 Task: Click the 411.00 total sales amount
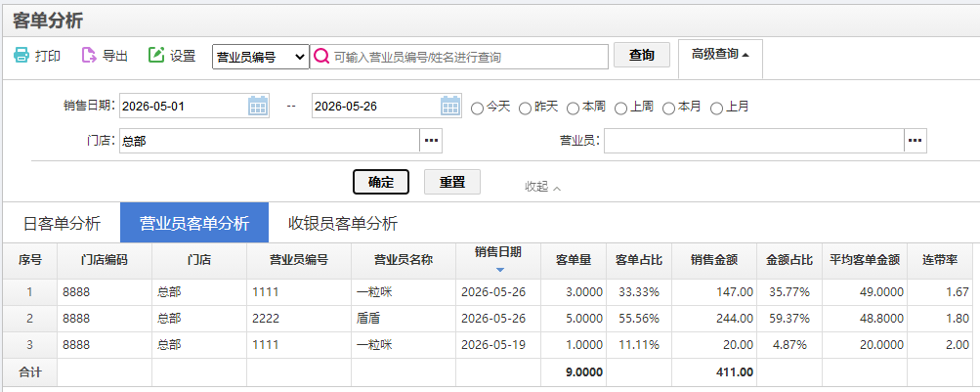(x=734, y=372)
